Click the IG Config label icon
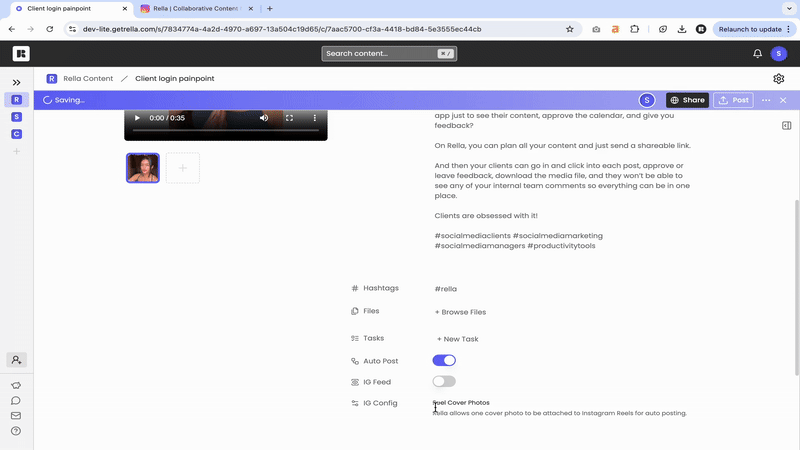Image resolution: width=800 pixels, height=450 pixels. (x=355, y=403)
